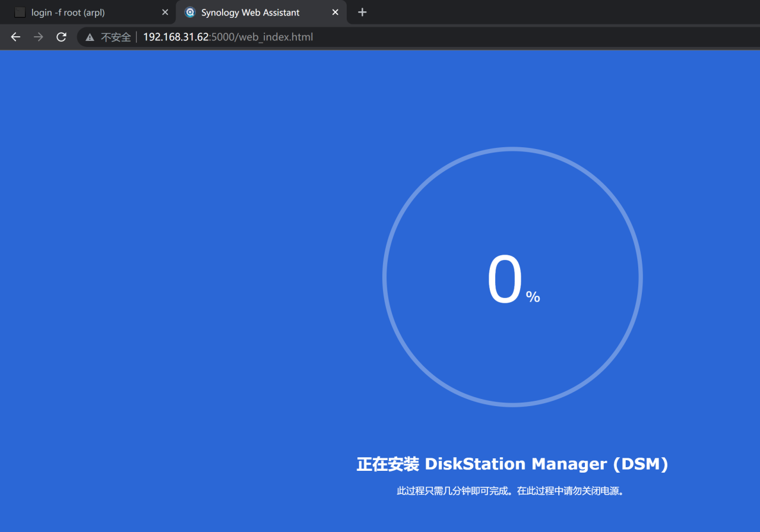Close the 'login -f root (arpl)' tab

click(x=164, y=12)
